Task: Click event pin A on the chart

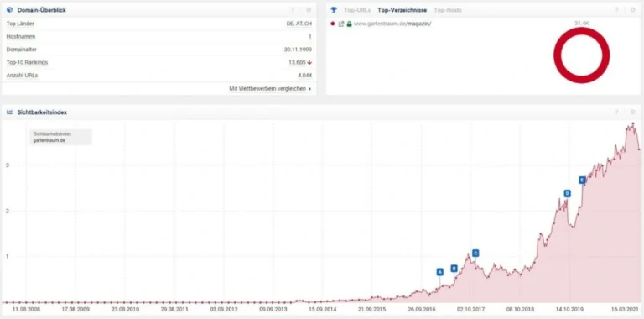Action: pyautogui.click(x=440, y=272)
